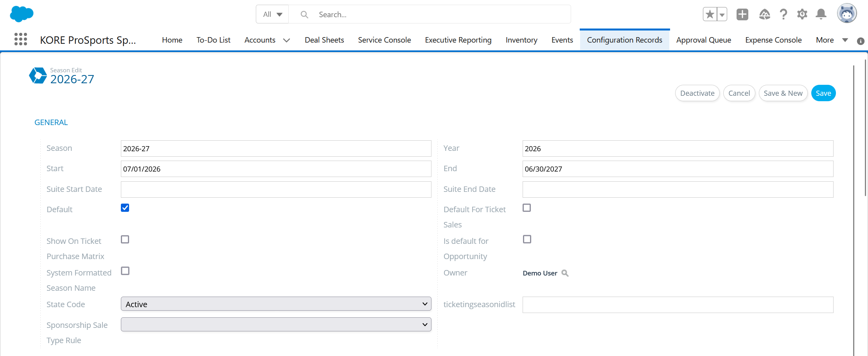
Task: Click the Save & New button
Action: coord(783,93)
